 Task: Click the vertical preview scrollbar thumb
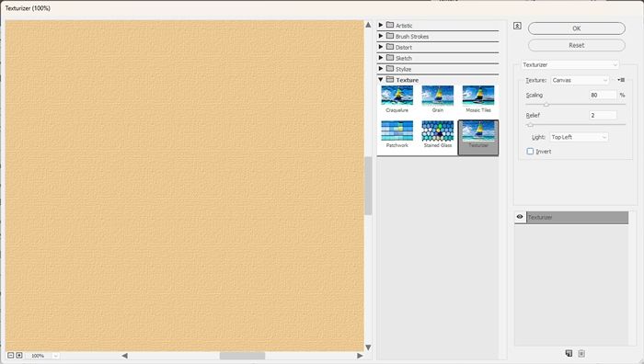(368, 186)
